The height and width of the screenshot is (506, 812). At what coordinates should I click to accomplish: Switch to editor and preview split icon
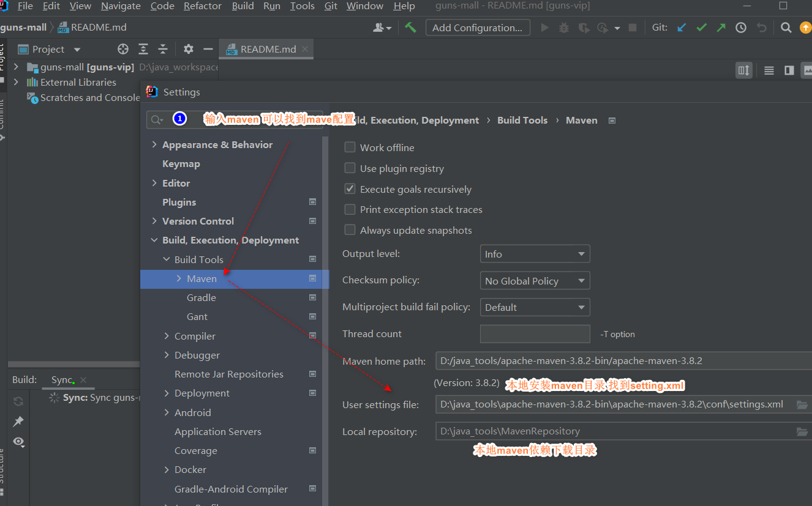pyautogui.click(x=789, y=70)
